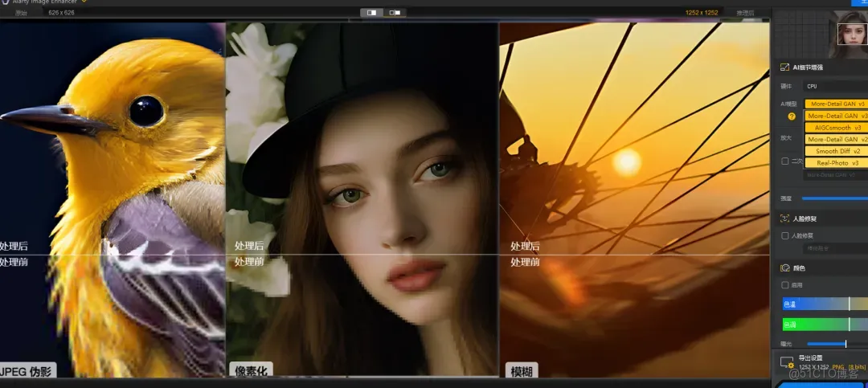Screen dimensions: 868x388
Task: Click the Alarty Image Enhancer logo icon
Action: click(4, 2)
